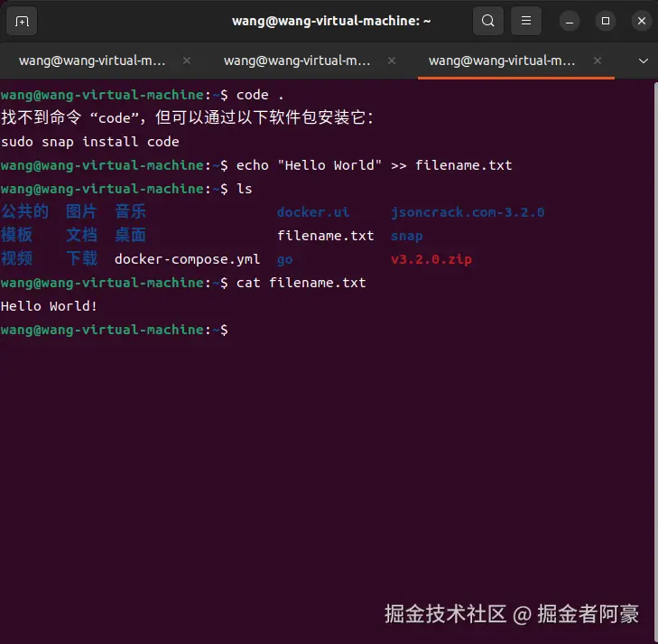658x644 pixels.
Task: Open the terminal search tool
Action: point(487,21)
